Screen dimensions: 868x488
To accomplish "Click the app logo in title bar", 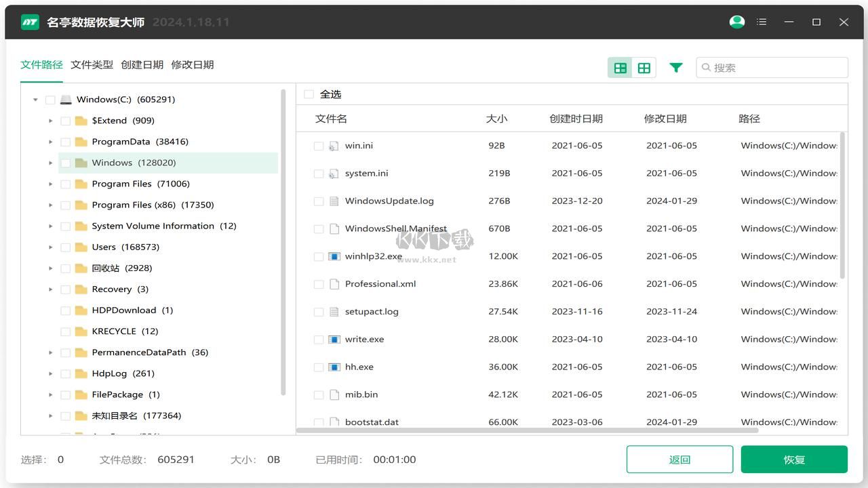I will click(x=30, y=22).
